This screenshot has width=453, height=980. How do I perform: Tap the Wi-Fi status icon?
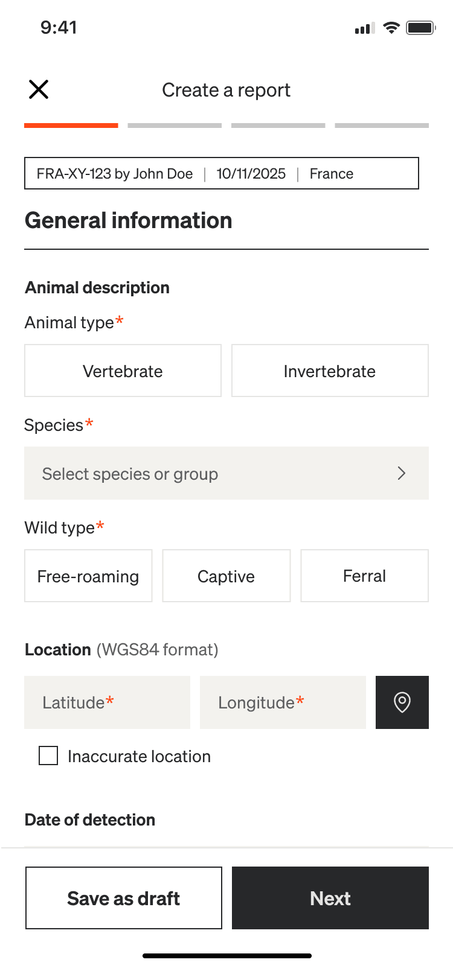point(391,28)
